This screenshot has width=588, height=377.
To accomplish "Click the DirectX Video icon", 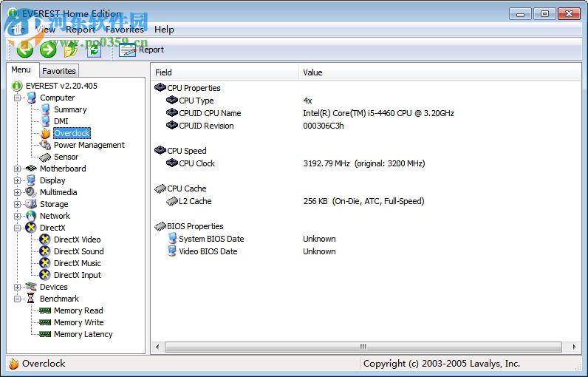I will [x=45, y=240].
